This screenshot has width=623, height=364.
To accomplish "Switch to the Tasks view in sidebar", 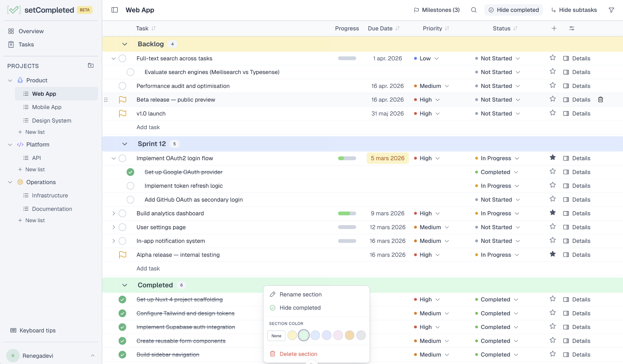I will tap(26, 44).
